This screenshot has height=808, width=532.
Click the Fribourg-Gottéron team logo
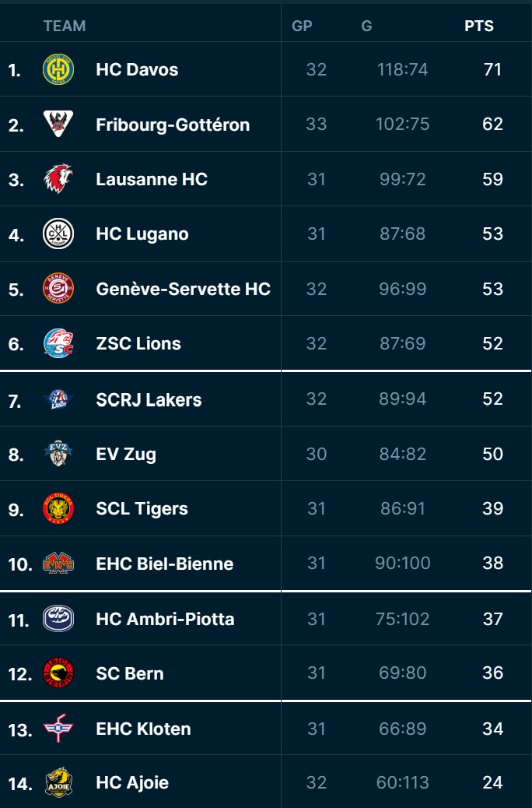pyautogui.click(x=58, y=125)
